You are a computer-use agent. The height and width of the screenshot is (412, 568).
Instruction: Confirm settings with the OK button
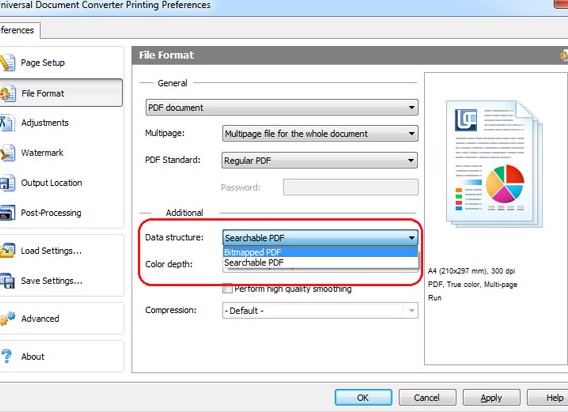(x=363, y=398)
